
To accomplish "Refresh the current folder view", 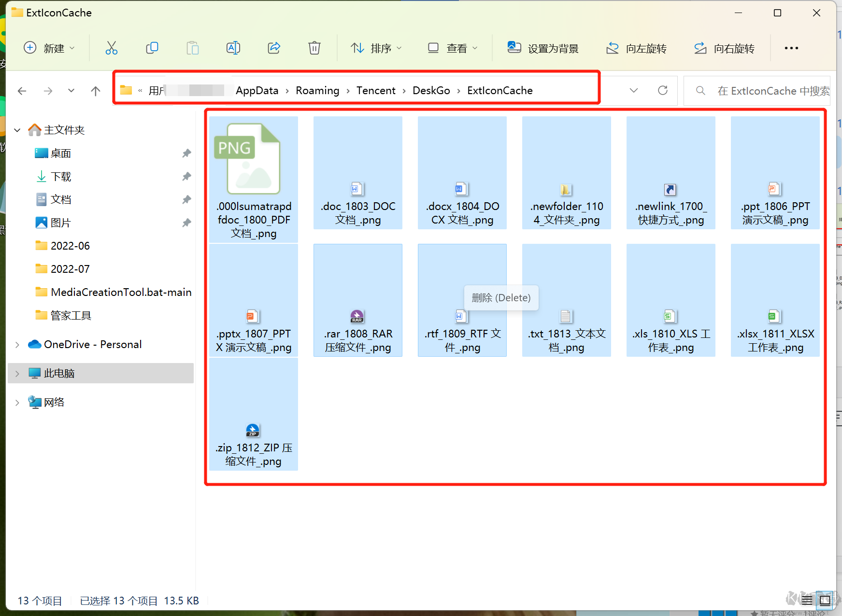I will coord(663,90).
